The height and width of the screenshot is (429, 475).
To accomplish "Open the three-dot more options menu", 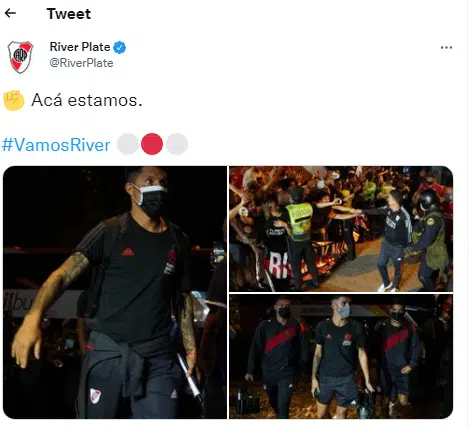I will 446,47.
